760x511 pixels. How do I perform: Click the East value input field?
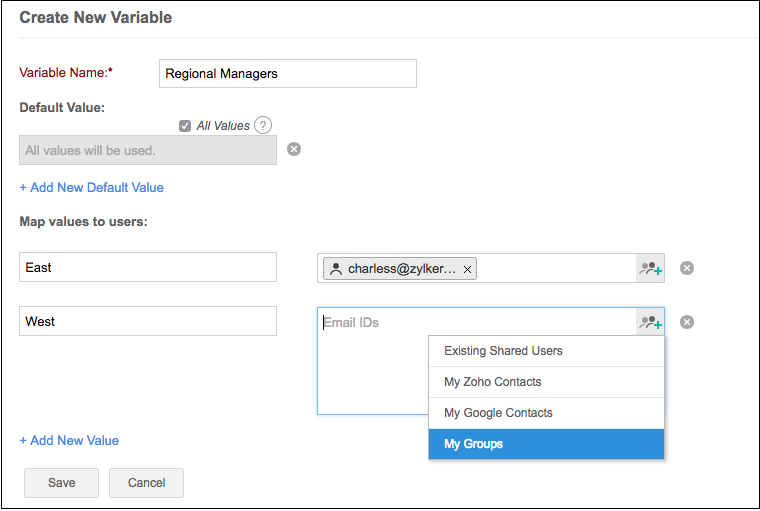pyautogui.click(x=148, y=267)
